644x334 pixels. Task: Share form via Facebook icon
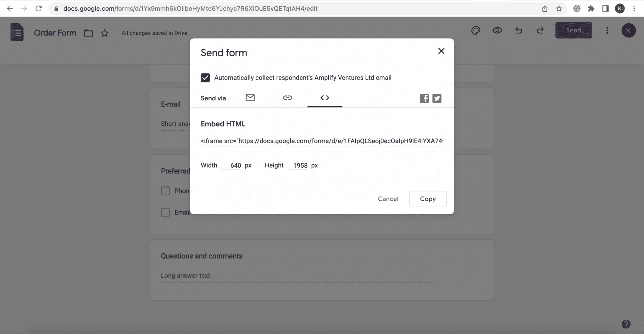click(x=424, y=98)
